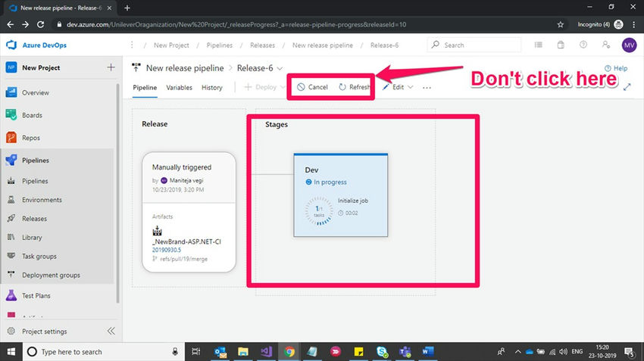Expand the Release-6 dropdown chevron
The height and width of the screenshot is (361, 644).
[280, 69]
